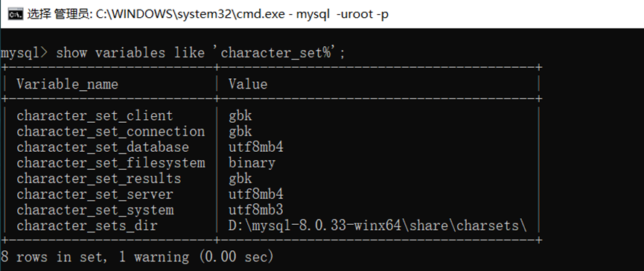
Task: Click character_set_results variable name
Action: point(98,179)
